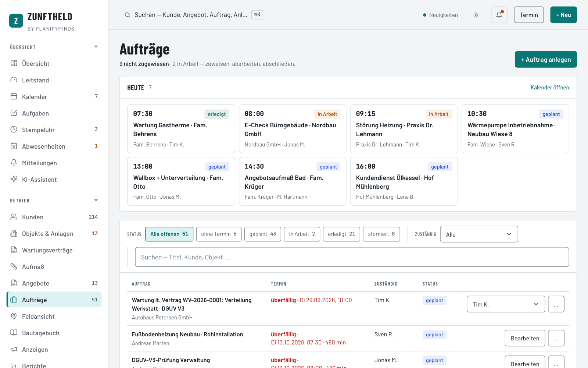The width and height of the screenshot is (588, 368).
Task: Open the Angebote sidebar item
Action: coord(54,283)
